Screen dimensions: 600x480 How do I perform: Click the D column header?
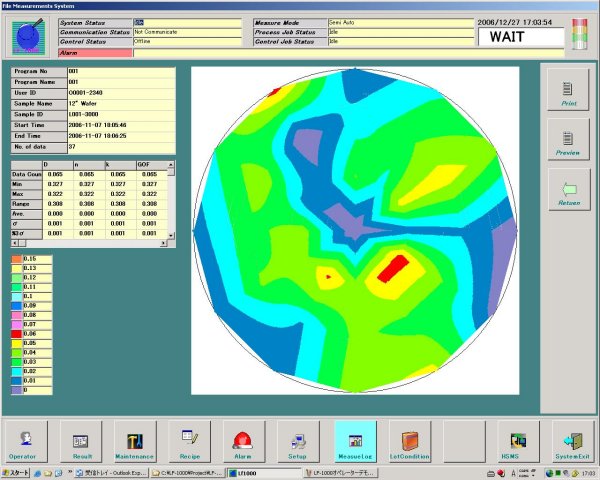click(58, 165)
